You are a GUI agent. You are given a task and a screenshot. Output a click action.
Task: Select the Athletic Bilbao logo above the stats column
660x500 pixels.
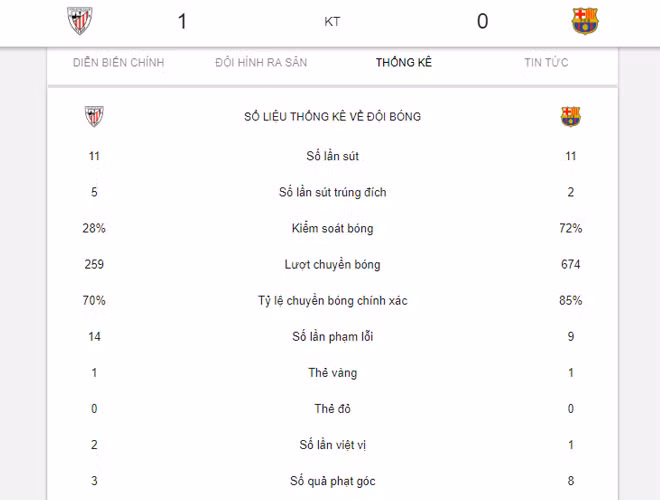click(x=94, y=117)
